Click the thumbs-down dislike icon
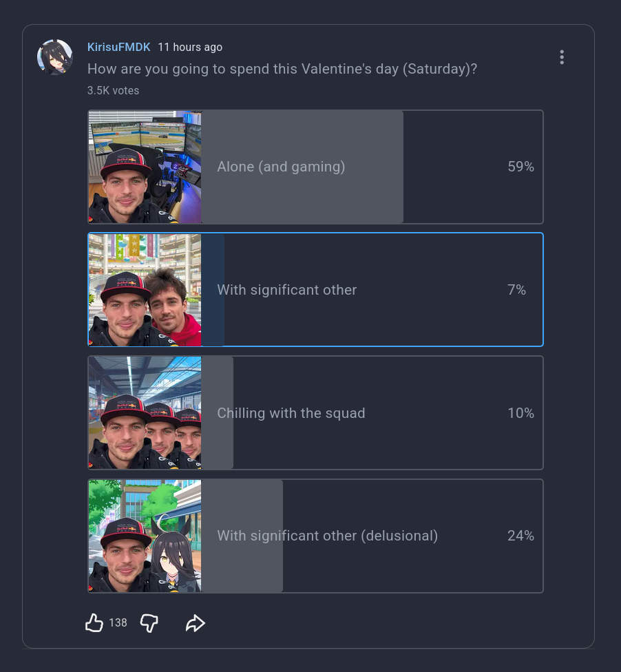 [149, 623]
